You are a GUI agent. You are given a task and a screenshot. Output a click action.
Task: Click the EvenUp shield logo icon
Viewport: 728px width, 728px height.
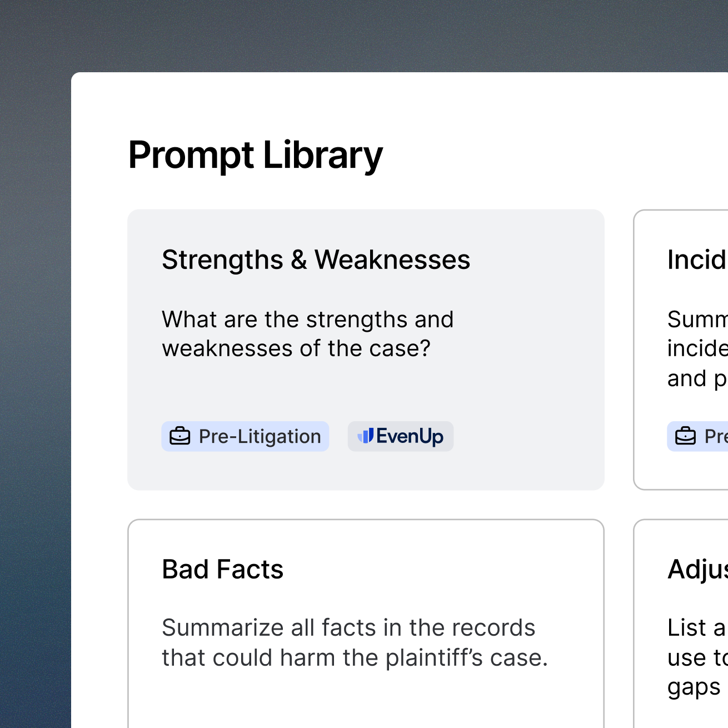[365, 436]
